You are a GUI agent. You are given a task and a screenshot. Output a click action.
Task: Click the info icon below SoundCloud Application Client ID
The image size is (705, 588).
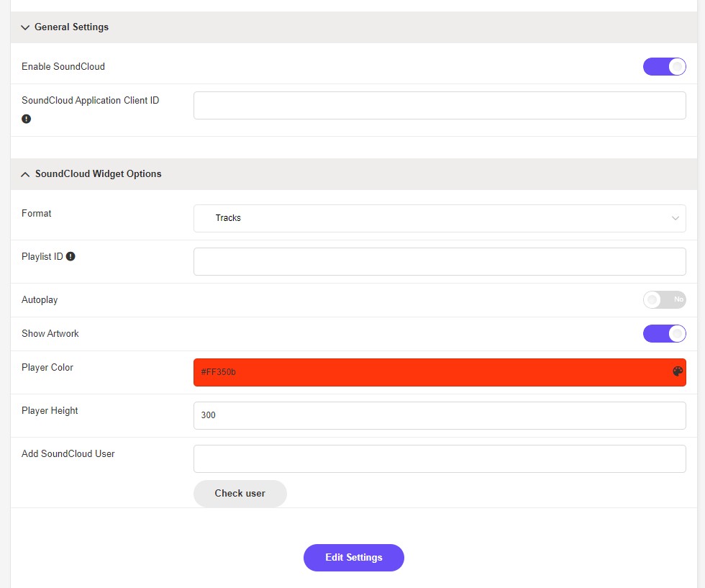[x=26, y=119]
